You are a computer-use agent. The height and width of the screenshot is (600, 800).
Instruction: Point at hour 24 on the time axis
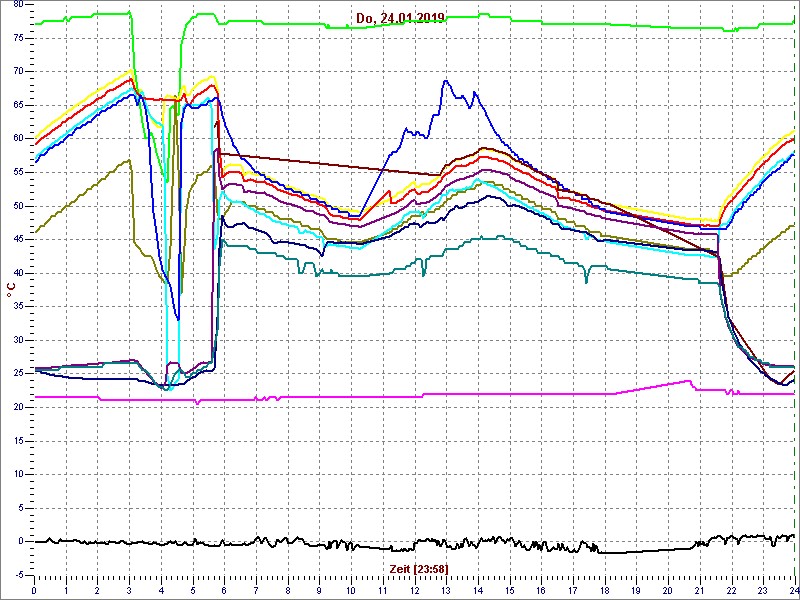pos(793,590)
